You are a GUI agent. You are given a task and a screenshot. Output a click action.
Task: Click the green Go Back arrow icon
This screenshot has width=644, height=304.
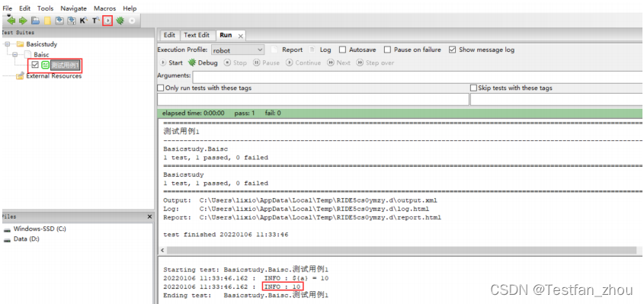pos(11,21)
